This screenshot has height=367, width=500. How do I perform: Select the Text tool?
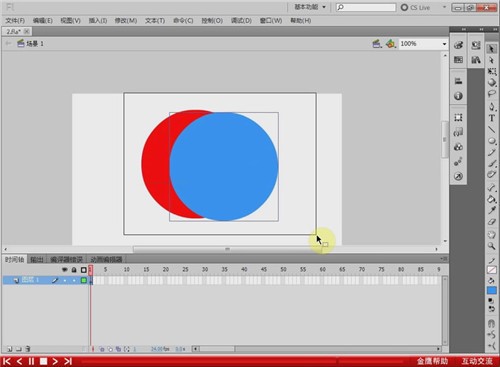pos(492,118)
